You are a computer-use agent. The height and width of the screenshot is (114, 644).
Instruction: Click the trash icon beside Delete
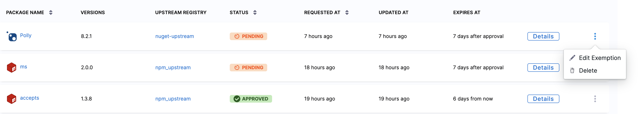(572, 71)
